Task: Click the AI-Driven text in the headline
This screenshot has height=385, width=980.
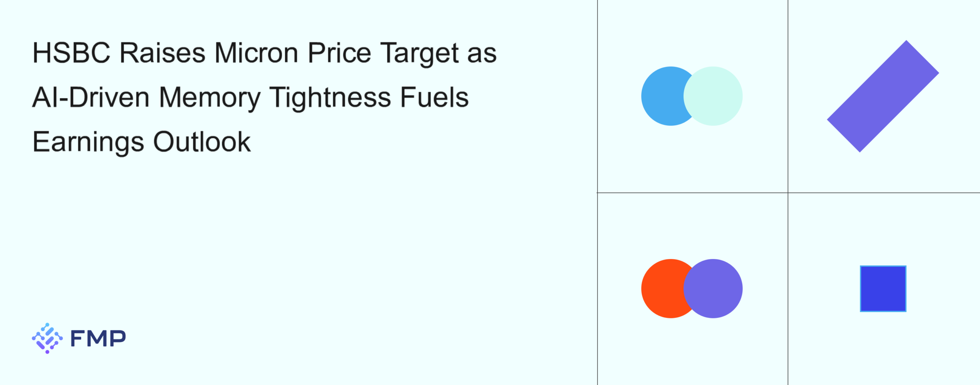Action: [x=91, y=97]
